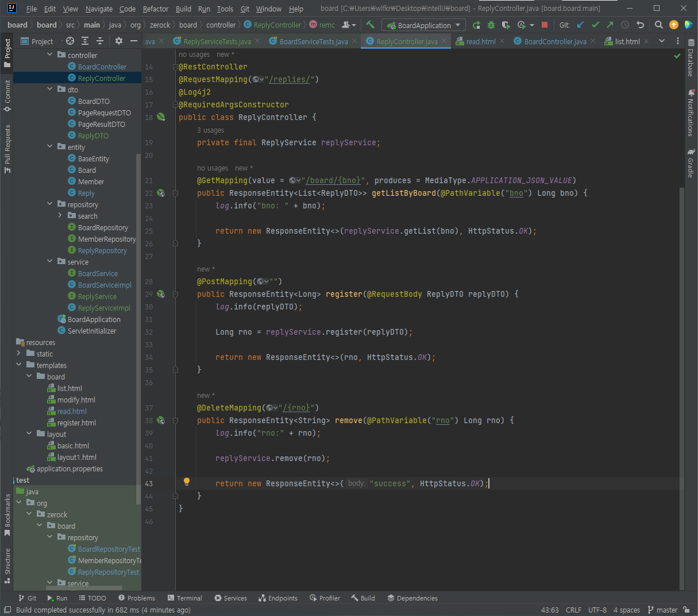Collapse the templates folder

(x=19, y=365)
